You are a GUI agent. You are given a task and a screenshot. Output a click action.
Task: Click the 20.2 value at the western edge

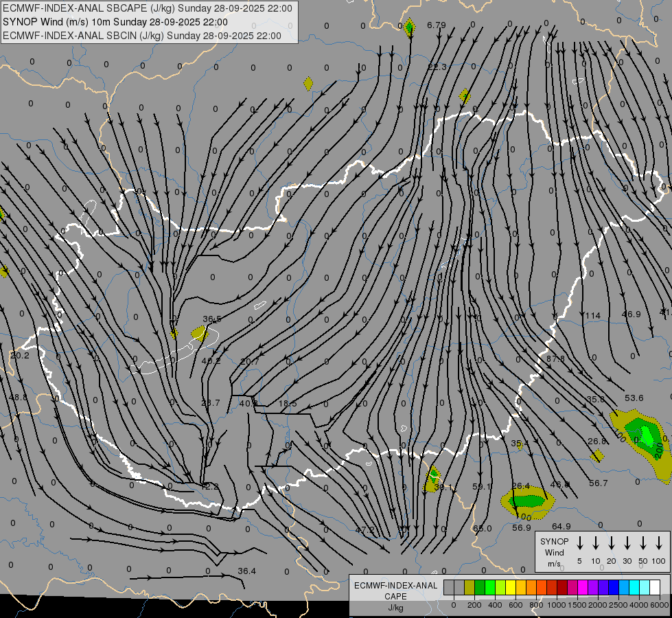(x=20, y=356)
